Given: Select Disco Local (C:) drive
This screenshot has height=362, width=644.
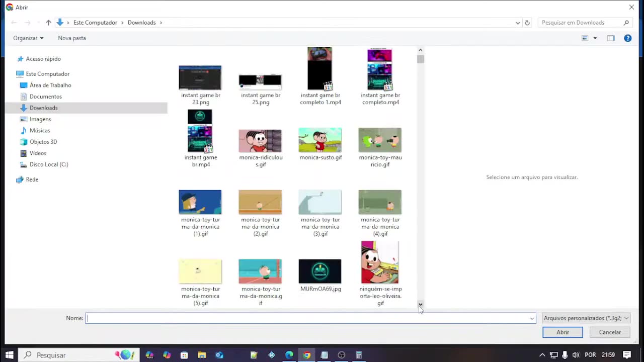Looking at the screenshot, I should coord(49,164).
